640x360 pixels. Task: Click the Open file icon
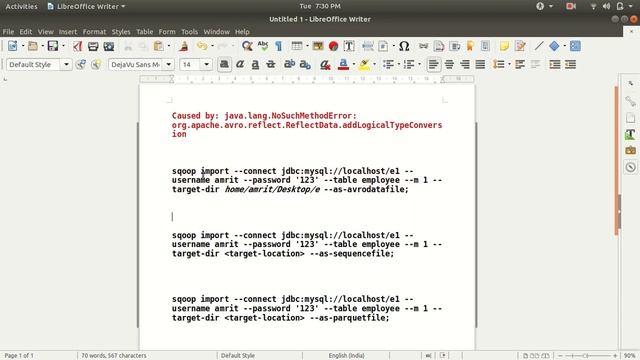click(33, 46)
